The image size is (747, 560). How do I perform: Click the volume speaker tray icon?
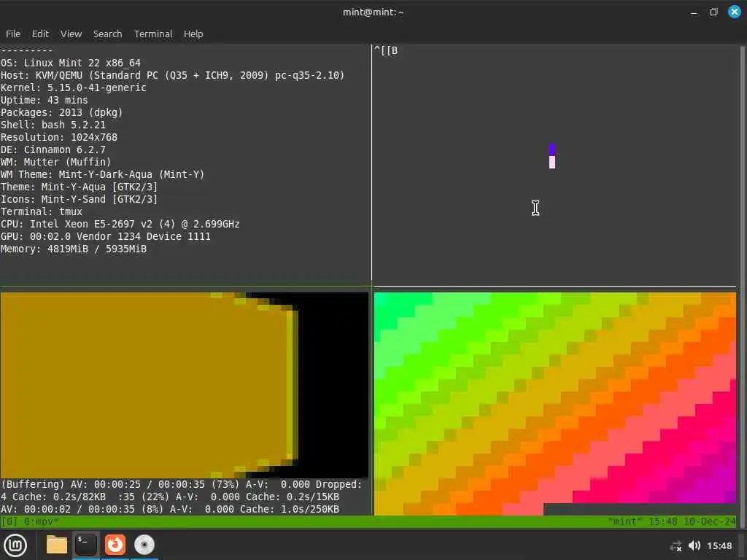coord(694,545)
